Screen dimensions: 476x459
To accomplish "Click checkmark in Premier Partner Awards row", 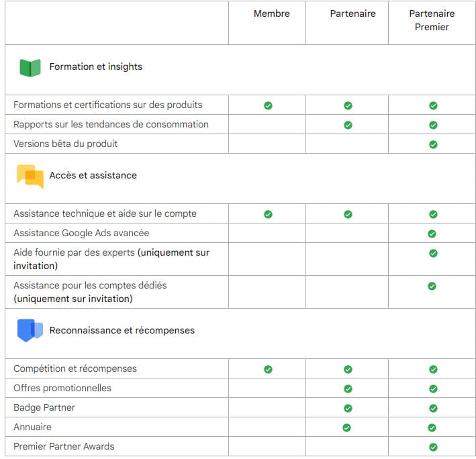I will (x=433, y=447).
